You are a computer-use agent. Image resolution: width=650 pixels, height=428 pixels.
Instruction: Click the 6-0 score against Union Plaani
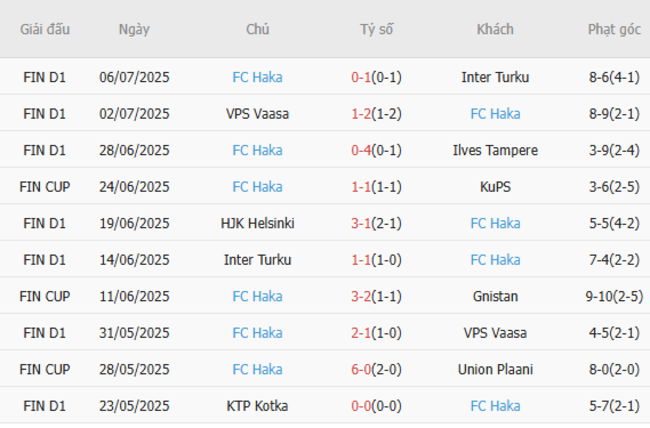coord(362,369)
